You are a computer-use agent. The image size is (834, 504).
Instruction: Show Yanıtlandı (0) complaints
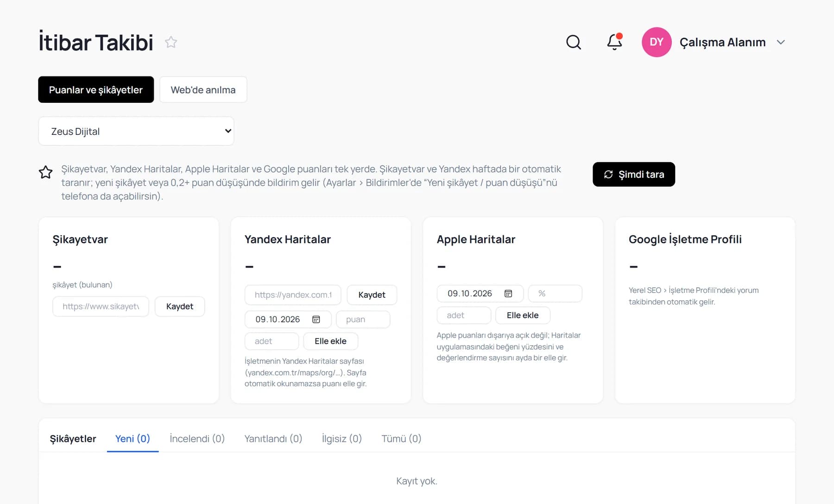pos(273,439)
